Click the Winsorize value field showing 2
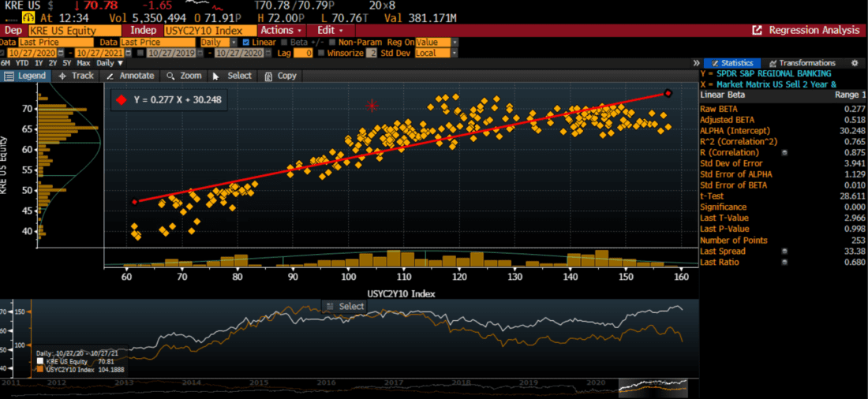Screen dimensions: 868x399 coord(372,53)
